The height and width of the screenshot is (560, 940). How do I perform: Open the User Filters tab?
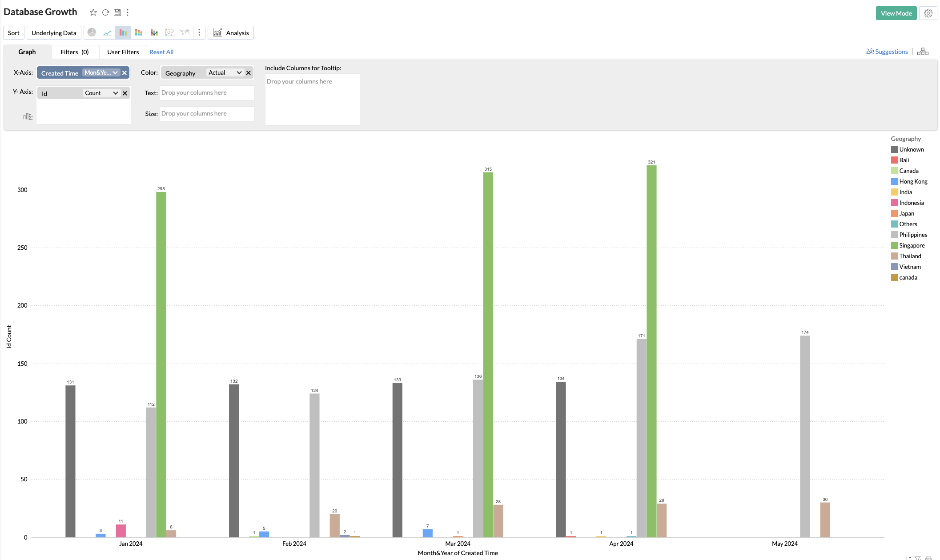(x=123, y=52)
